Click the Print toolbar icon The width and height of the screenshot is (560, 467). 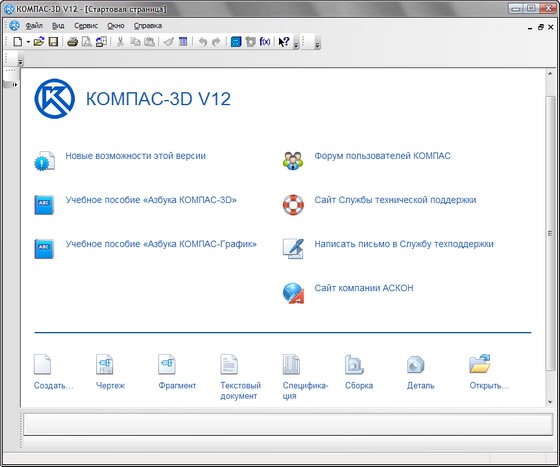point(72,42)
